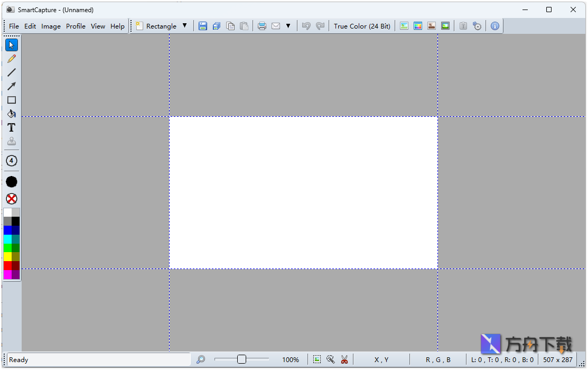
Task: Click the zoom slider handle
Action: click(241, 359)
